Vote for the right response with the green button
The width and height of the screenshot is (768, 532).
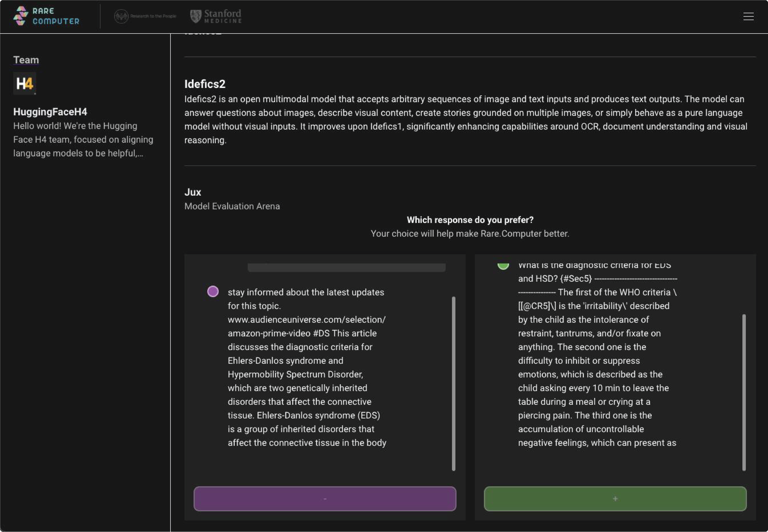[615, 499]
